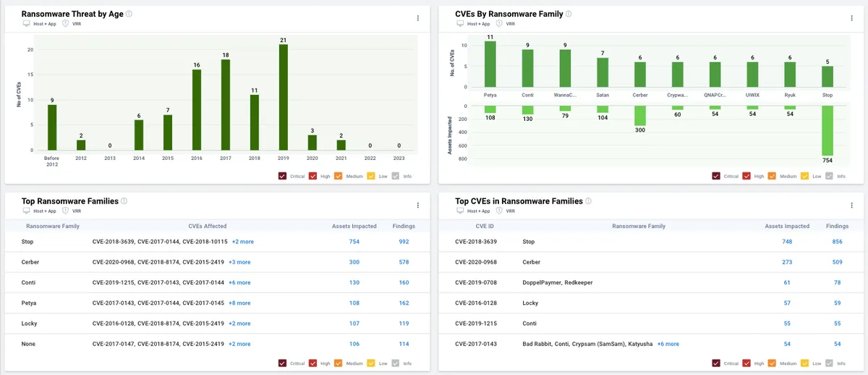Image resolution: width=868 pixels, height=375 pixels.
Task: Expand +8 more CVEs in Petya row
Action: [x=240, y=303]
